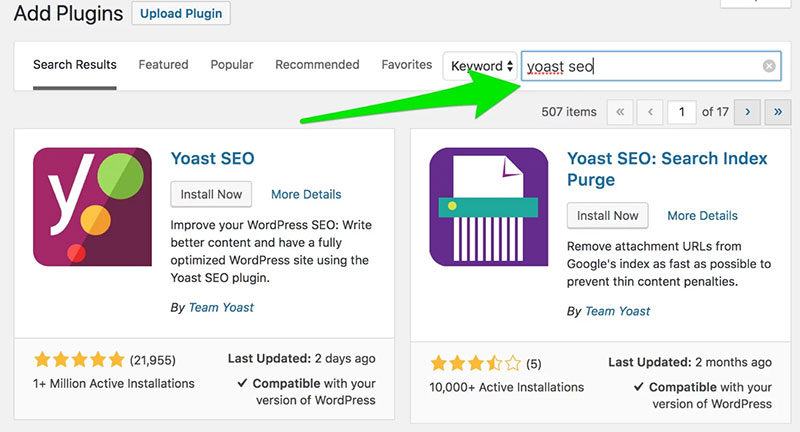Select the Compatible notice on Search Index Purge card
Image resolution: width=800 pixels, height=432 pixels.
703,395
